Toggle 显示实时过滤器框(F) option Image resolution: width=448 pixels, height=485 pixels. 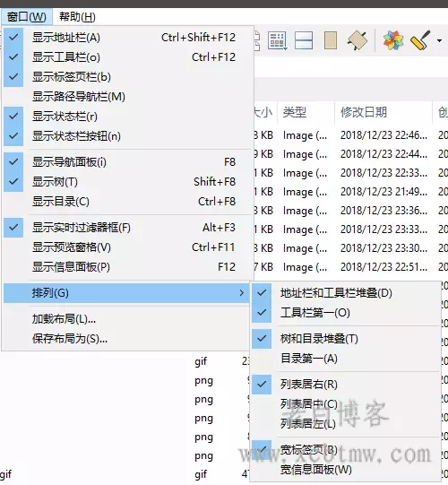point(126,228)
